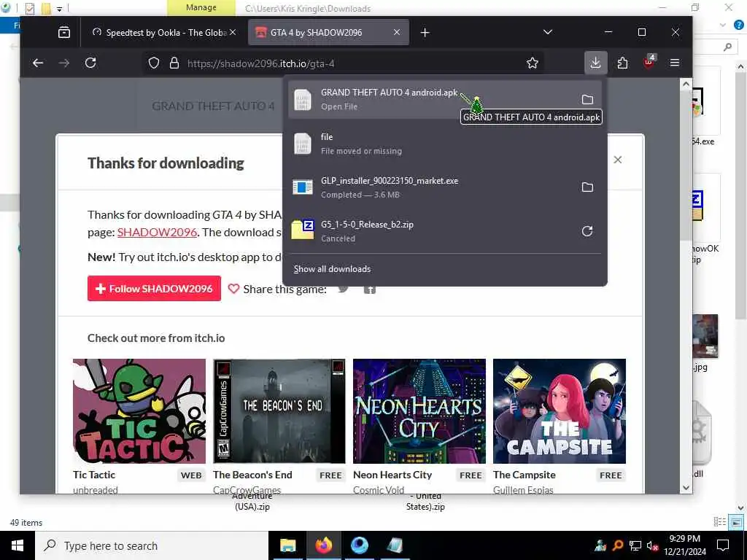The height and width of the screenshot is (560, 747).
Task: Switch File Explorer to details view icon
Action: (x=720, y=522)
